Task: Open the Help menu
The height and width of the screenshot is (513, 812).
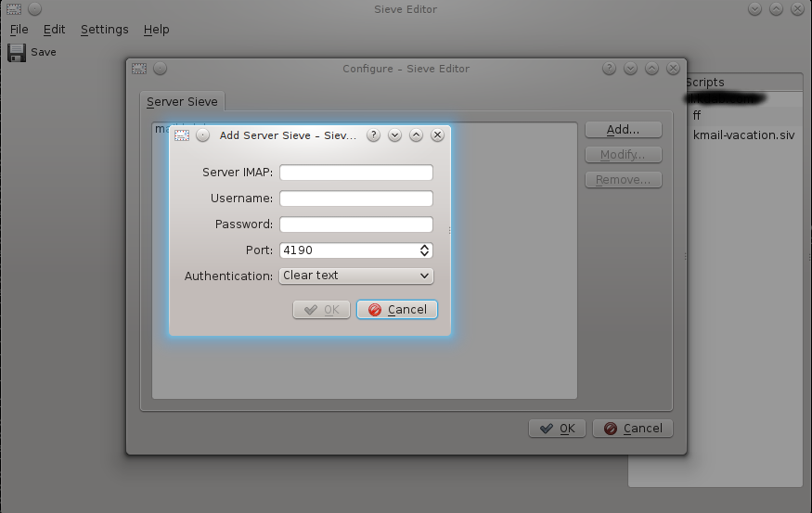Action: (x=156, y=30)
